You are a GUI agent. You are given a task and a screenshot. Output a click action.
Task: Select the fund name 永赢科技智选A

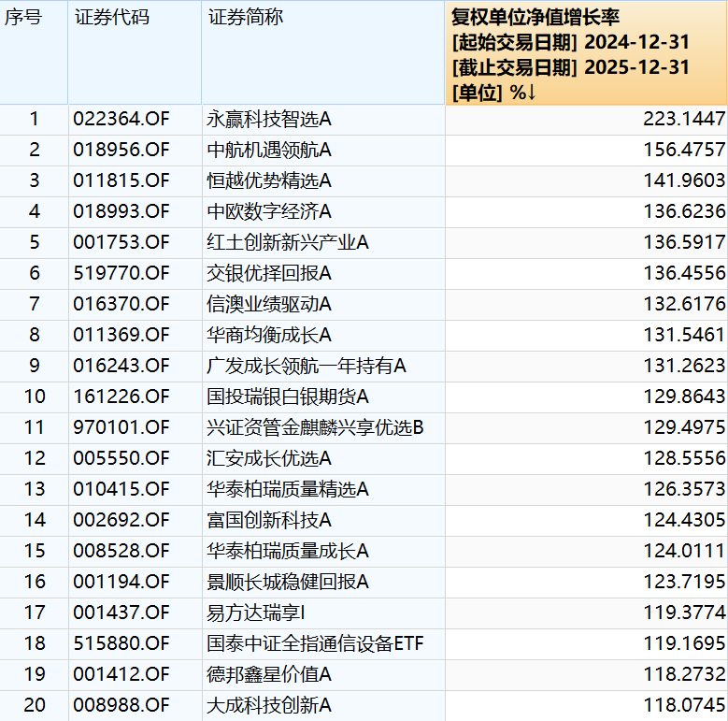click(269, 119)
